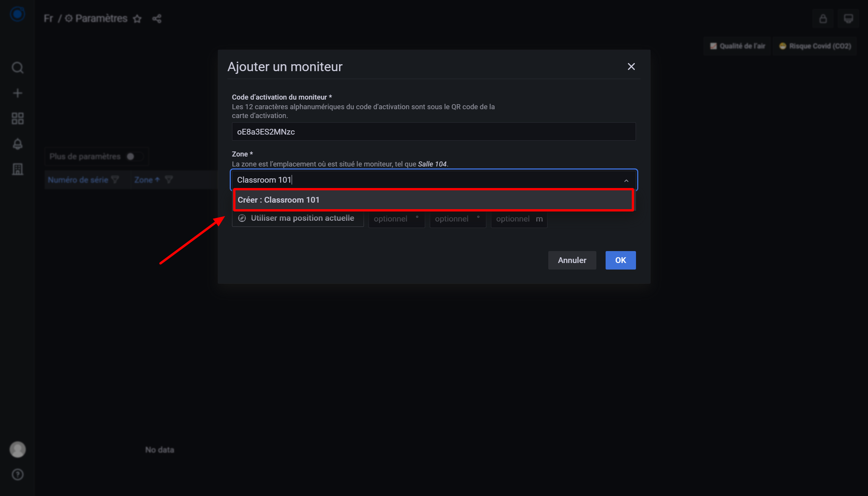Select the Créer : Classroom 101 option
Viewport: 868px width, 496px height.
click(x=433, y=200)
